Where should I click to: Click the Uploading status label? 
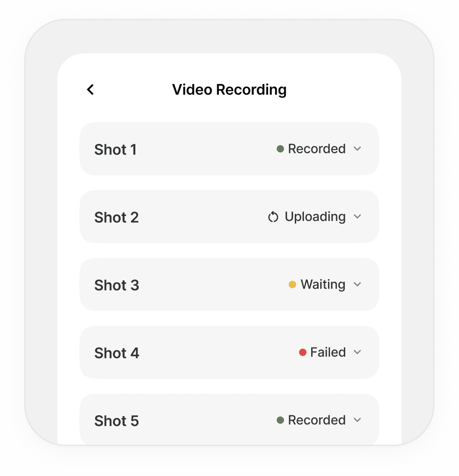315,217
